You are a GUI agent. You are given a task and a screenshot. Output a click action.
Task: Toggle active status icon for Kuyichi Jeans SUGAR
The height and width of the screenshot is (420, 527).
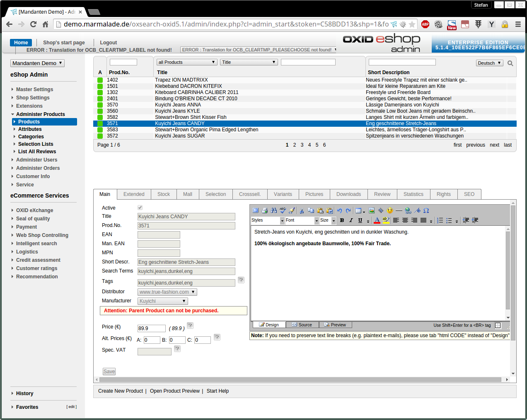click(x=100, y=136)
